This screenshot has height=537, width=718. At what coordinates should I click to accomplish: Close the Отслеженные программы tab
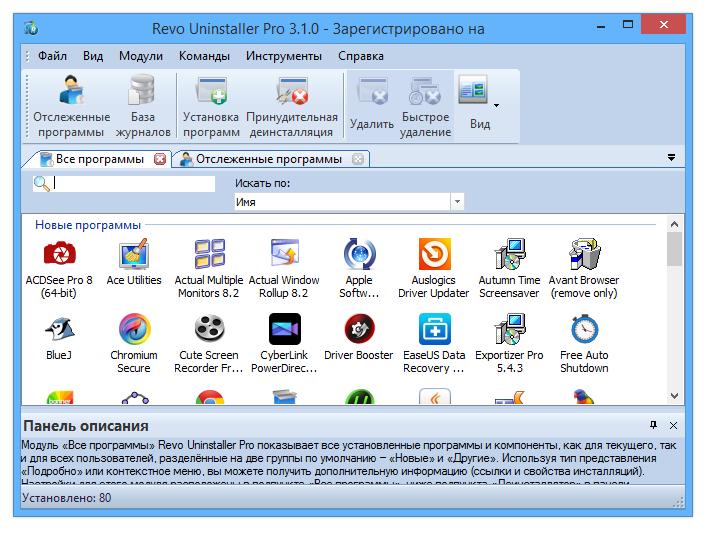pyautogui.click(x=358, y=159)
